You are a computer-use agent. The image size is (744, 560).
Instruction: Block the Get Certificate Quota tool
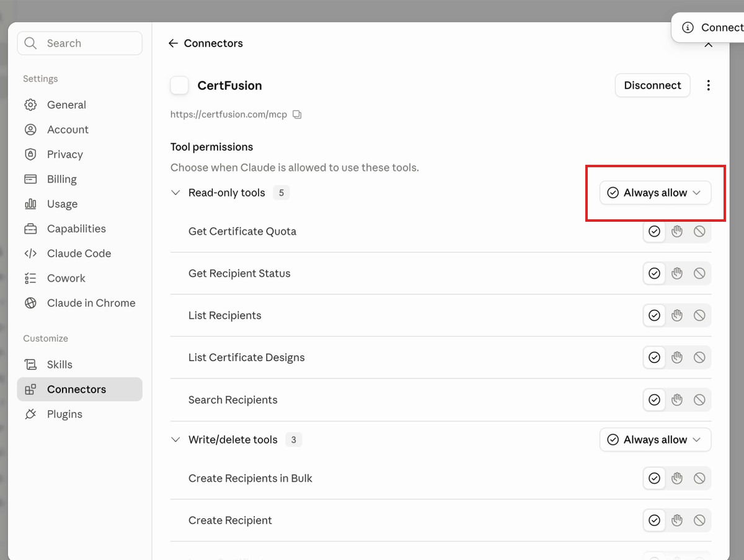pos(699,231)
